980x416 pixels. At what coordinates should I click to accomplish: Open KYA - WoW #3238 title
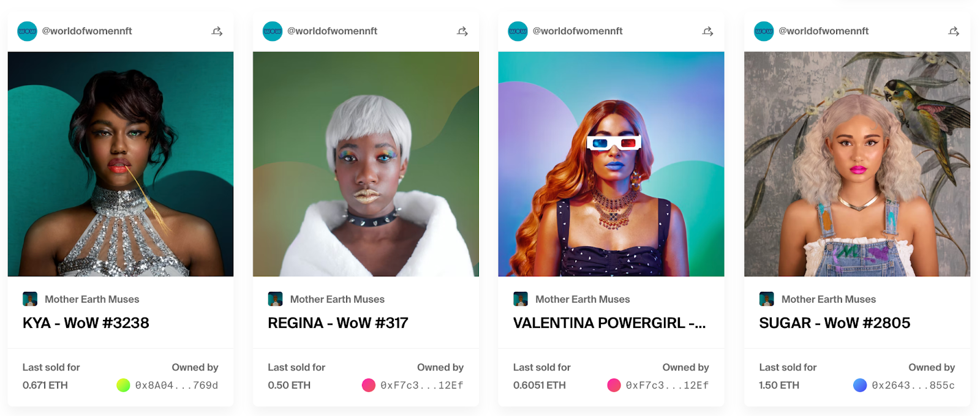pos(86,323)
